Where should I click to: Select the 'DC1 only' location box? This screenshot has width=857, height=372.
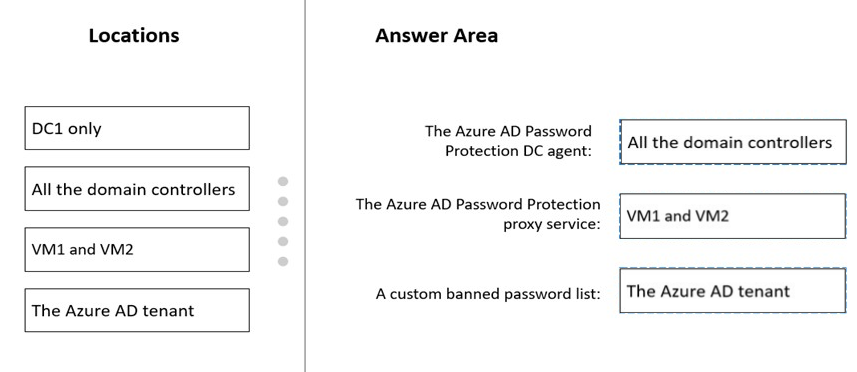coord(137,128)
